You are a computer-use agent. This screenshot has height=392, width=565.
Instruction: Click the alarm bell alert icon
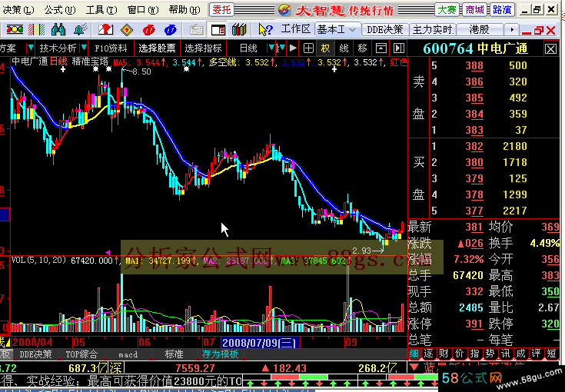(80, 29)
